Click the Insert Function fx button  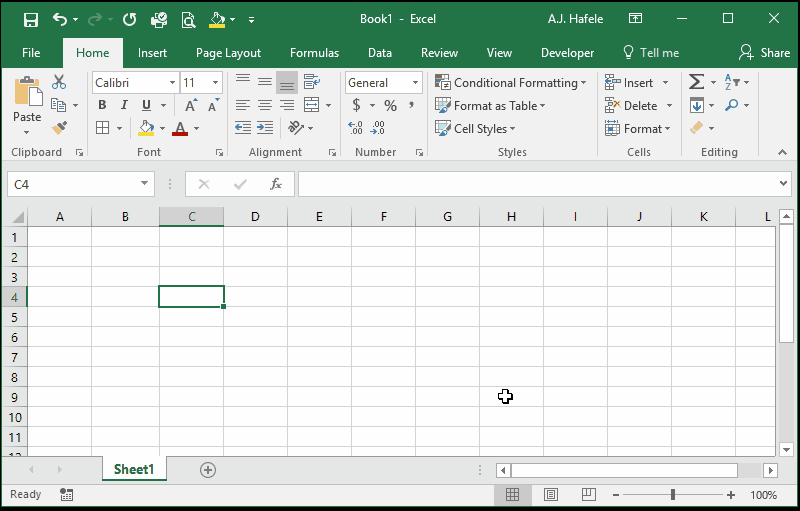click(276, 184)
